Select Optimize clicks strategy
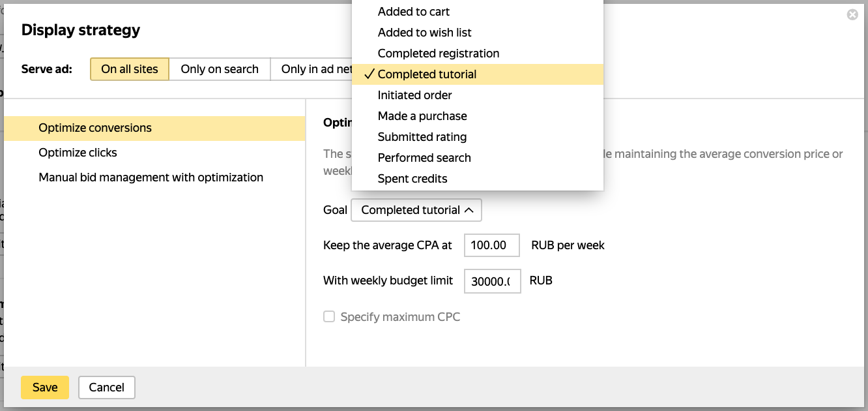This screenshot has width=868, height=411. 78,153
